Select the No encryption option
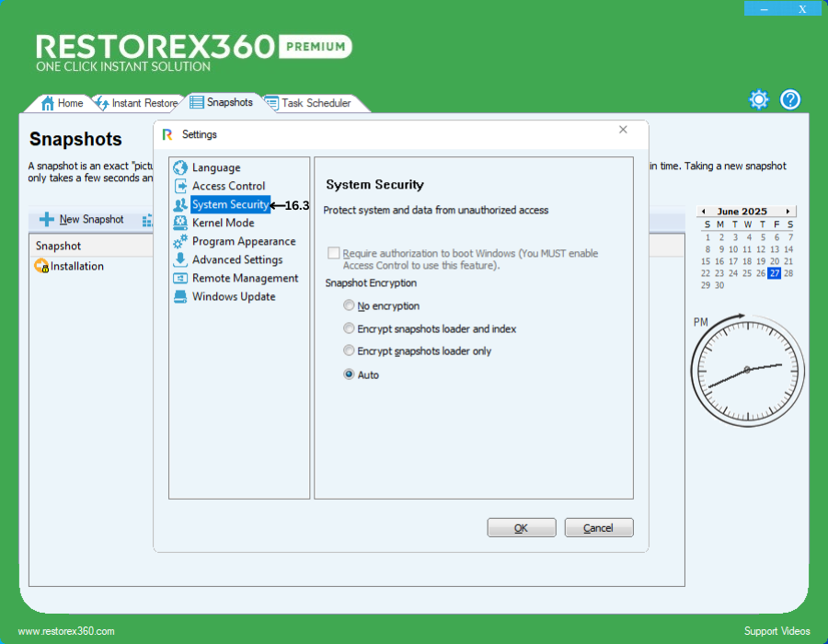828x644 pixels. point(349,305)
